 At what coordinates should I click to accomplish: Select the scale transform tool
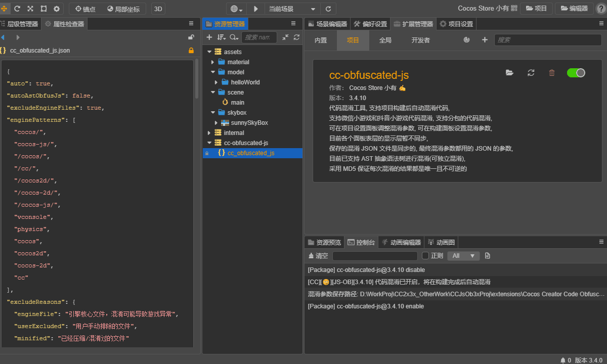(30, 9)
